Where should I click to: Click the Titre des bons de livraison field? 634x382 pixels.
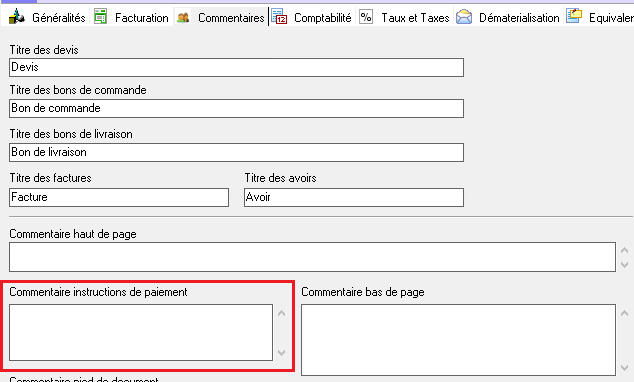(x=237, y=153)
